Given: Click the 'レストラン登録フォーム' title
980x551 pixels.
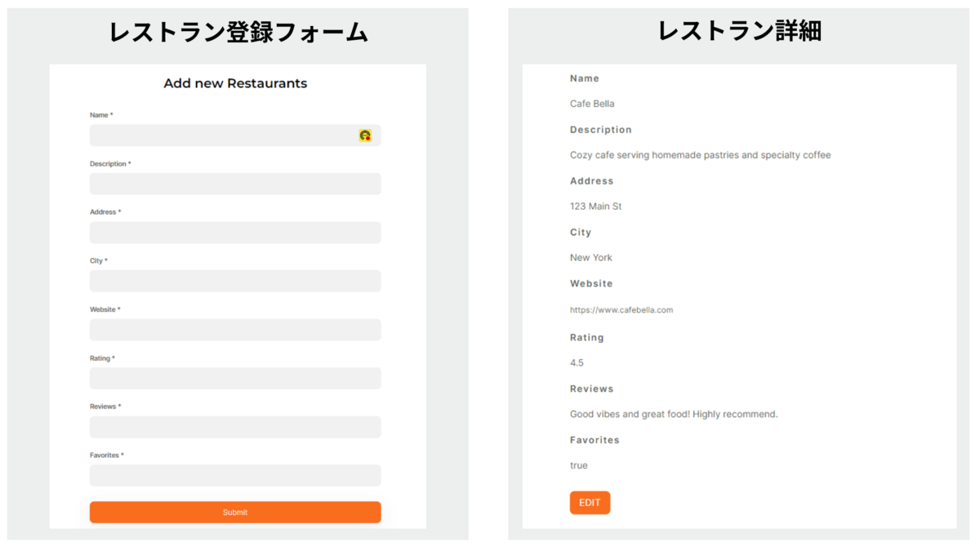Looking at the screenshot, I should pos(238,33).
